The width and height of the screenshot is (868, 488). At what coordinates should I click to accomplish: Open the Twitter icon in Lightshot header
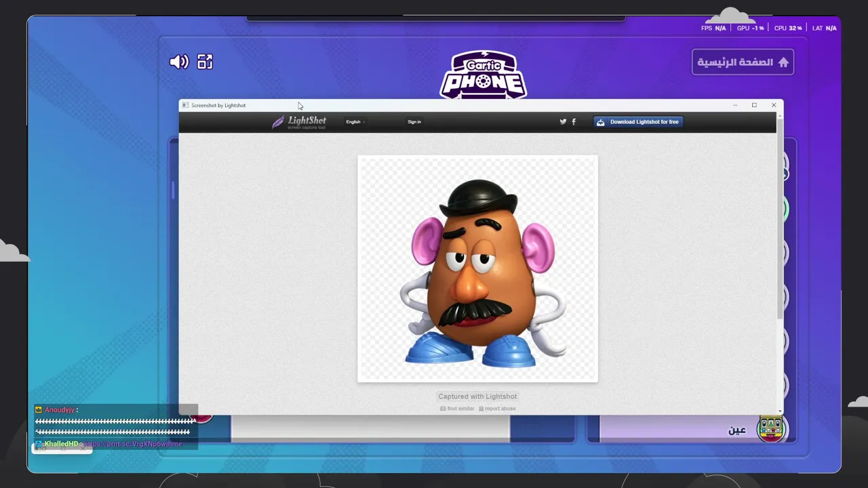[x=563, y=122]
